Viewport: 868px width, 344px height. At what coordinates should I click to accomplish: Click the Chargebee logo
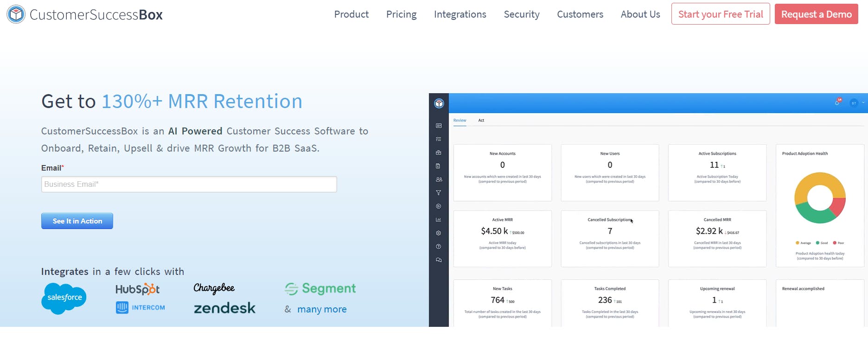point(214,288)
